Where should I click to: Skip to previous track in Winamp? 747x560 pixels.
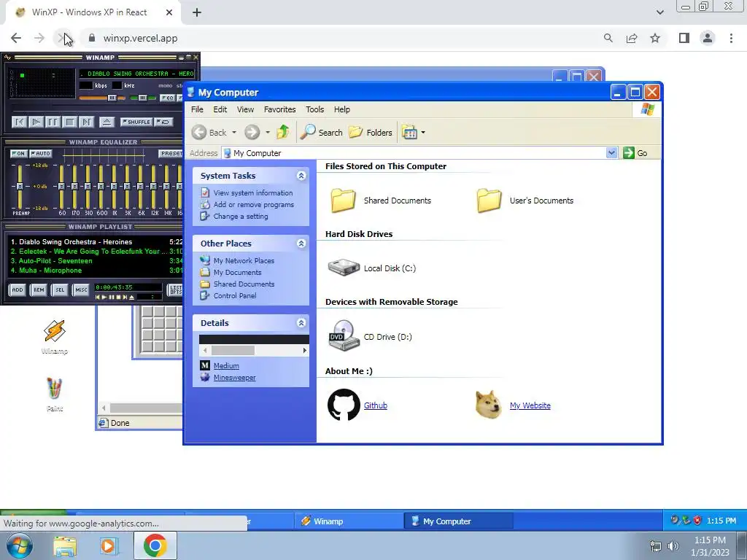(x=19, y=122)
